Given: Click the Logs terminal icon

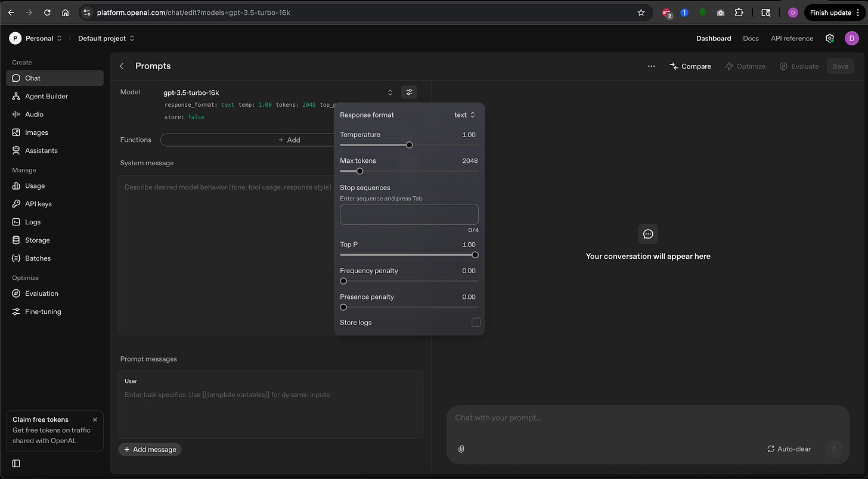Looking at the screenshot, I should (16, 222).
